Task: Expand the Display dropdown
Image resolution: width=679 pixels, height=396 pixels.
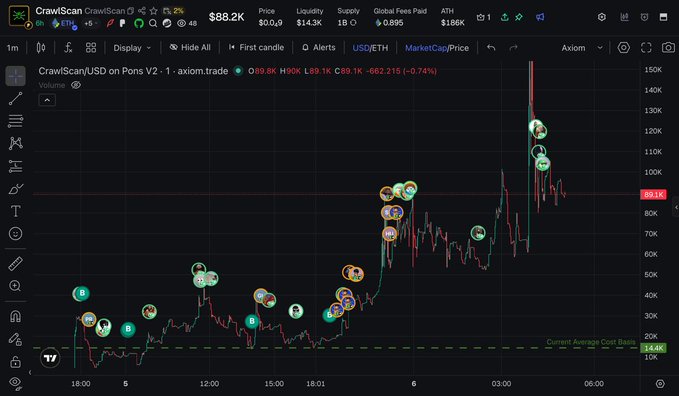Action: (132, 48)
